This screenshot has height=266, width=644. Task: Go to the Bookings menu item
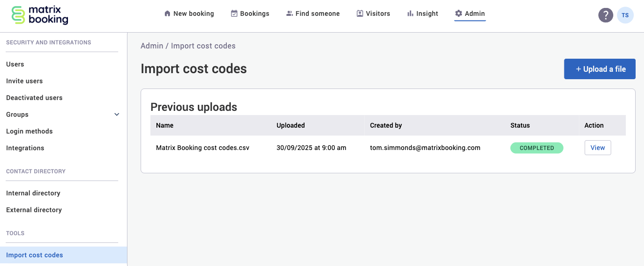[250, 14]
